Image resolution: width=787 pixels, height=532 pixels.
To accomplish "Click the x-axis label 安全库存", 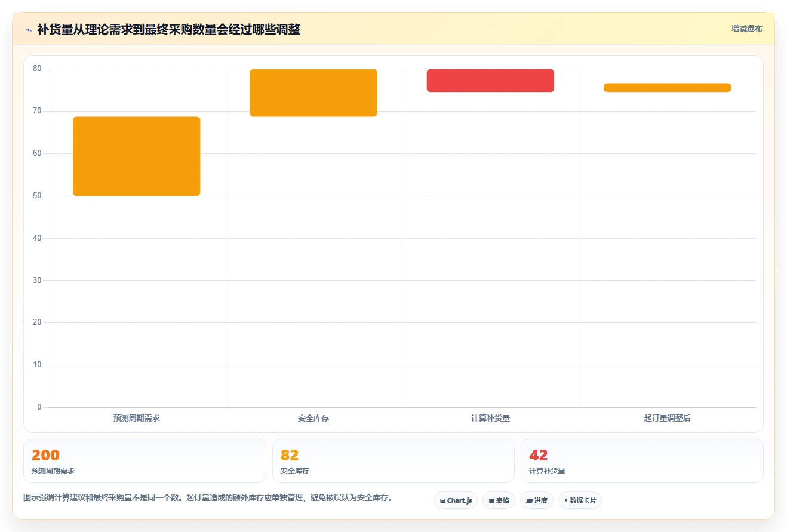I will (313, 419).
